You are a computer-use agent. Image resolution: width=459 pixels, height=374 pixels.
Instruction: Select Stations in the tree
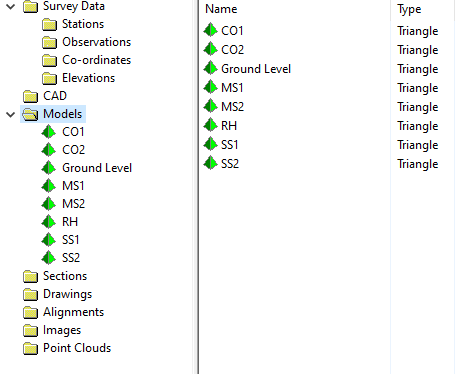point(83,24)
